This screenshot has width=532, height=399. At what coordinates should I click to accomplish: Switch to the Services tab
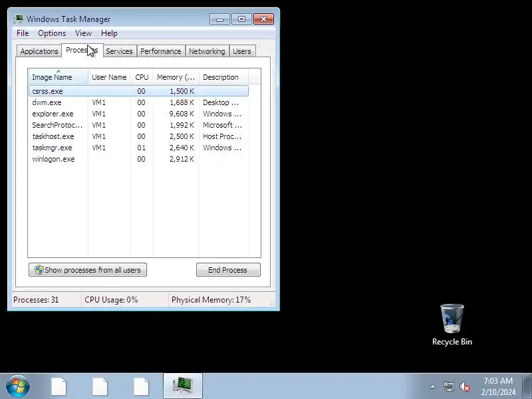point(120,51)
